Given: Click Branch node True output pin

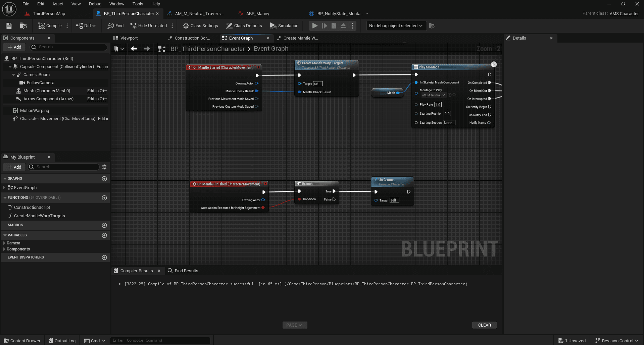Looking at the screenshot, I should click(x=334, y=191).
